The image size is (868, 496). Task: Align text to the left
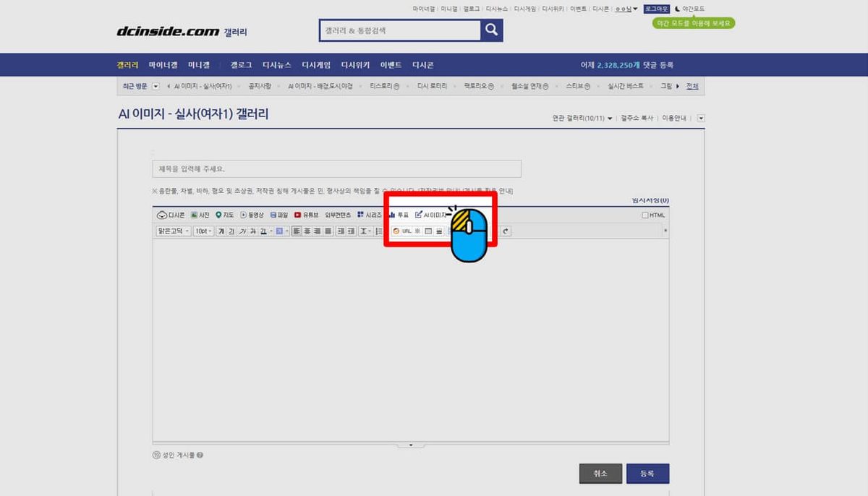point(295,231)
